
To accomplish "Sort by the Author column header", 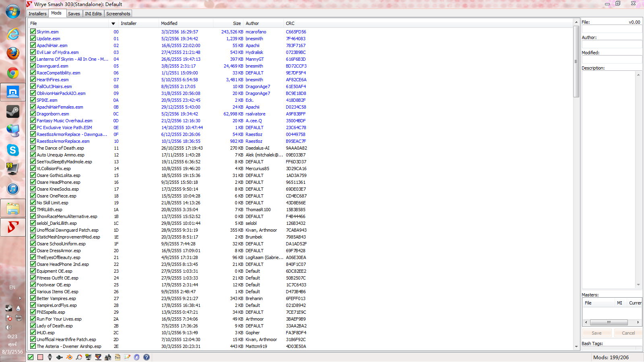I will point(264,23).
